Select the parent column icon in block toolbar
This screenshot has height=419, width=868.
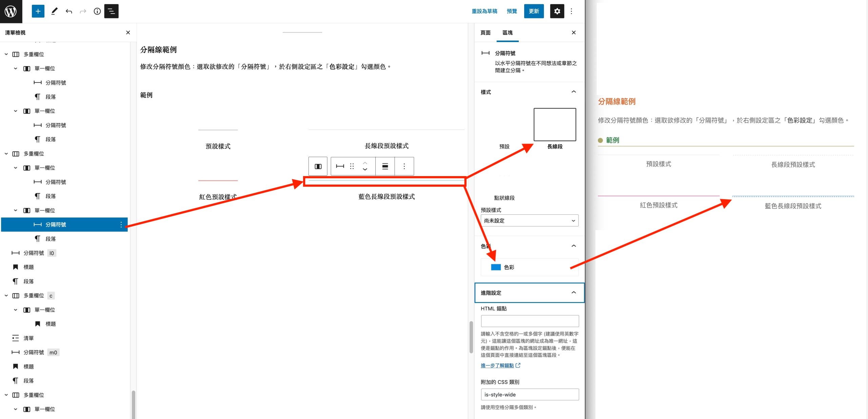coord(318,166)
